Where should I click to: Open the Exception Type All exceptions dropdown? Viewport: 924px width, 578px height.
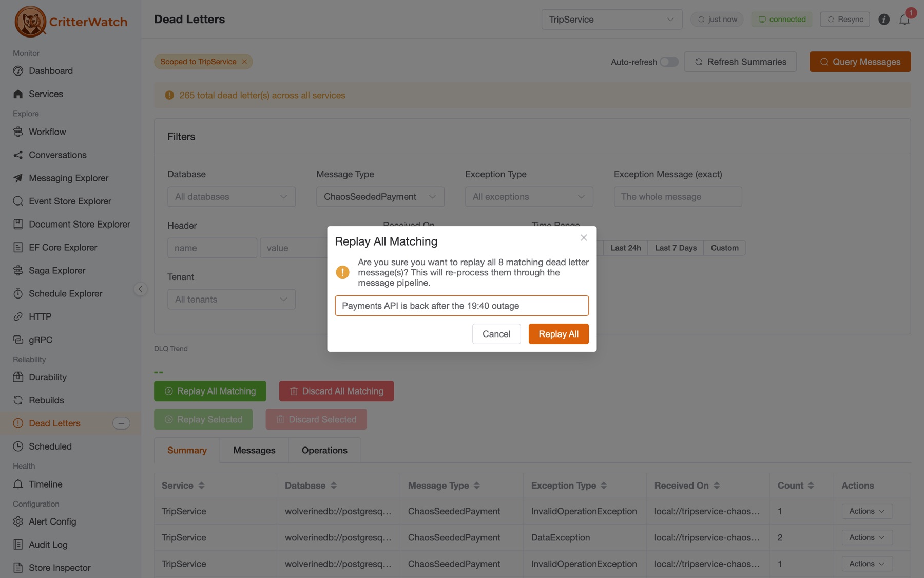coord(529,197)
